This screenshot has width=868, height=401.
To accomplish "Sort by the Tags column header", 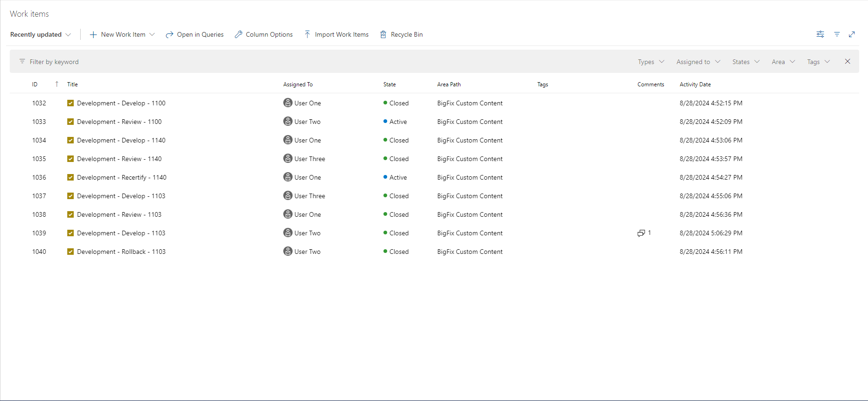I will coord(542,84).
